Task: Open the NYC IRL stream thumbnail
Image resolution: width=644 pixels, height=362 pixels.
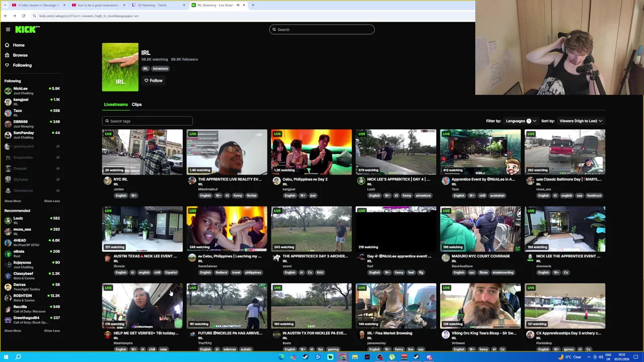Action: 142,152
